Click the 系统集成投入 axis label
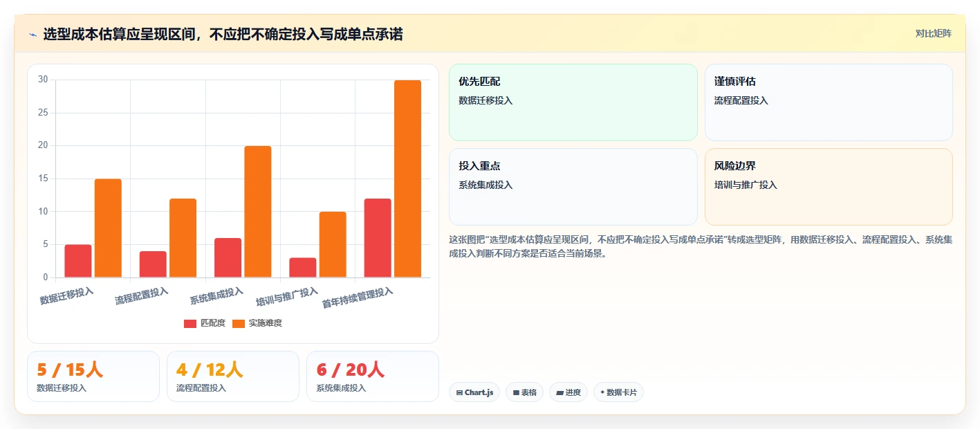The height and width of the screenshot is (429, 980). tap(216, 296)
